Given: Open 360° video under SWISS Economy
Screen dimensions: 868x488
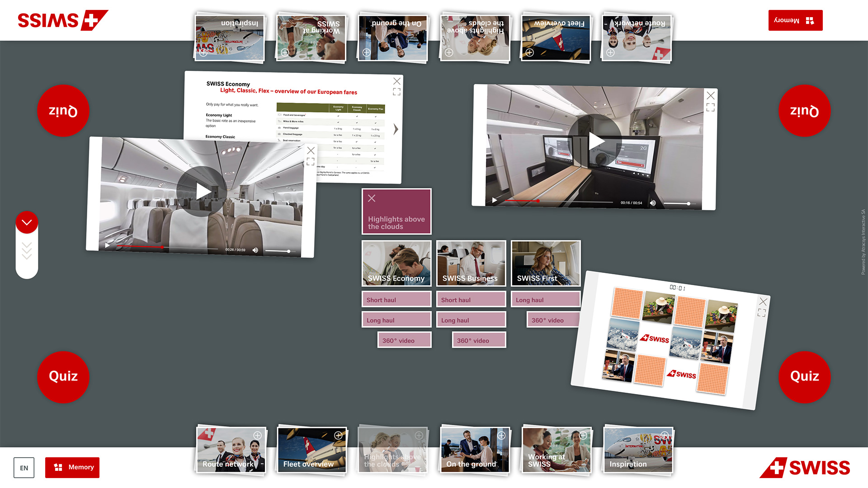Looking at the screenshot, I should tap(405, 340).
